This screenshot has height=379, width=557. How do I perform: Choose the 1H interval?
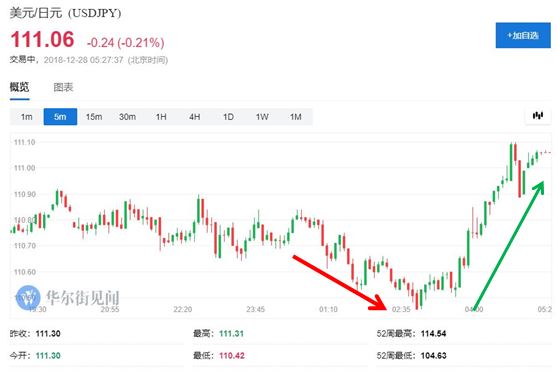pyautogui.click(x=161, y=117)
